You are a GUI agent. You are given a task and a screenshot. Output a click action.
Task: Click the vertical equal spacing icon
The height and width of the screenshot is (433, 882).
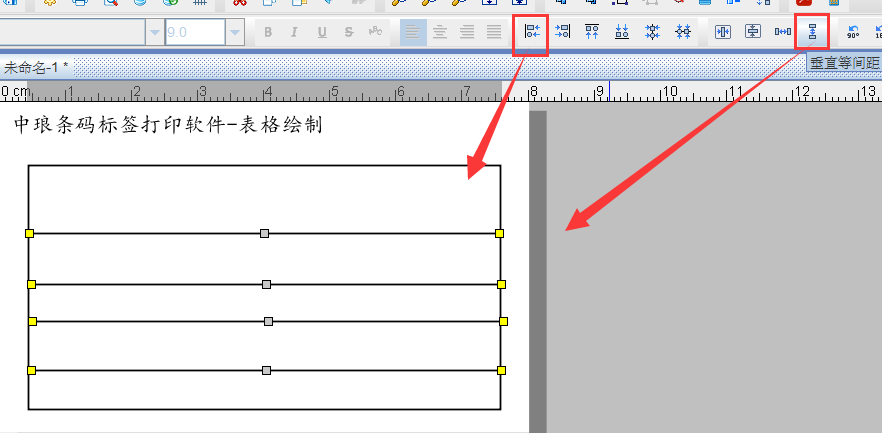point(812,32)
